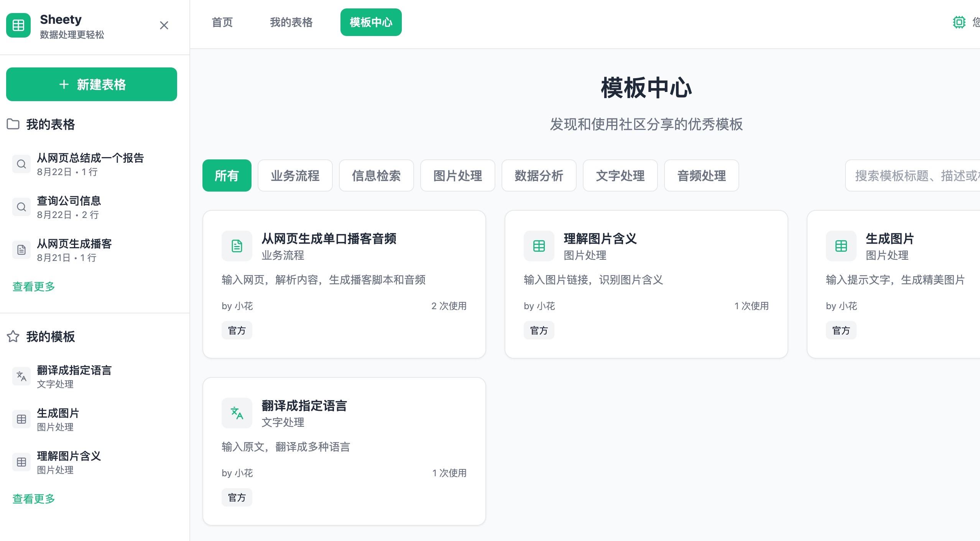The width and height of the screenshot is (980, 541).
Task: Click 查看更多 under 我的模板 list
Action: [34, 498]
